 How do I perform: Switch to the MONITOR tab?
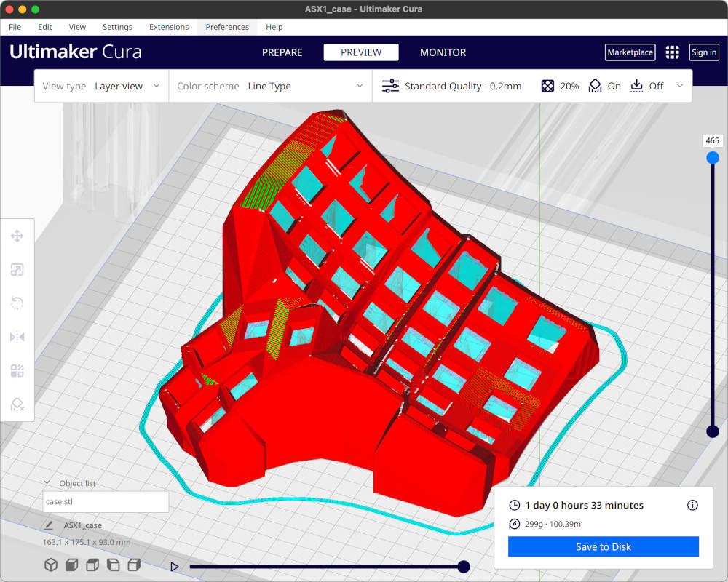point(443,52)
